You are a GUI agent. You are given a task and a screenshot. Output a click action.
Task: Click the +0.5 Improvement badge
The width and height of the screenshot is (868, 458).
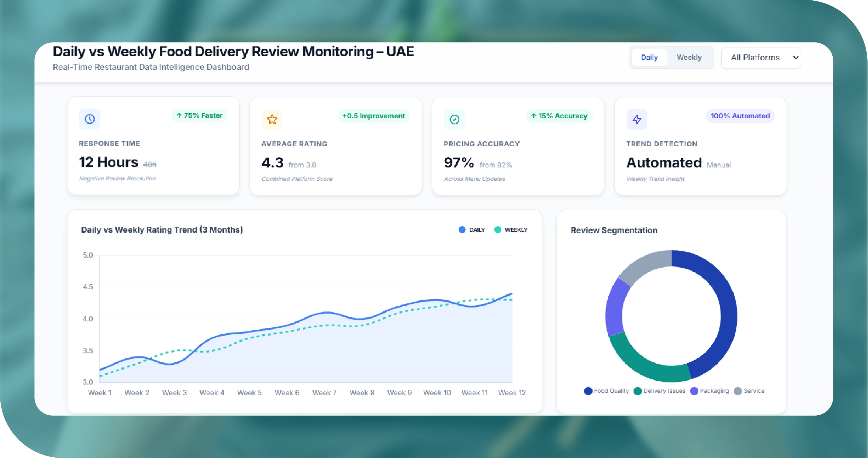pyautogui.click(x=373, y=116)
